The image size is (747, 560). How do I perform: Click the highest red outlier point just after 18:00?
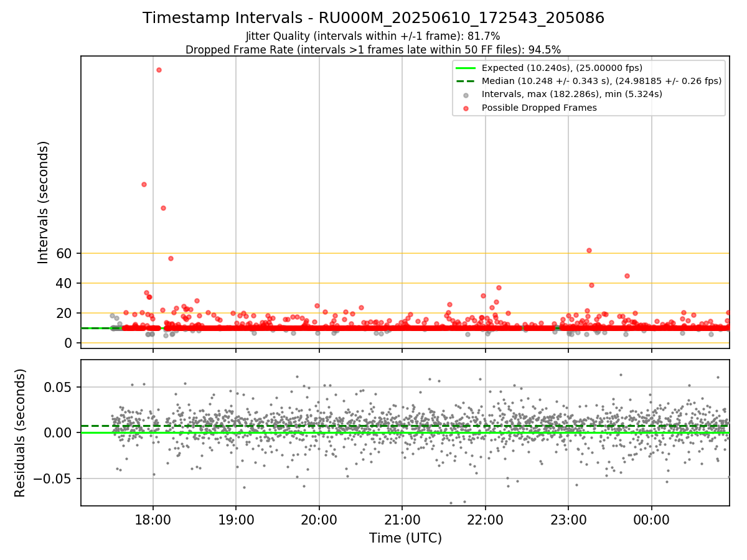pyautogui.click(x=159, y=70)
